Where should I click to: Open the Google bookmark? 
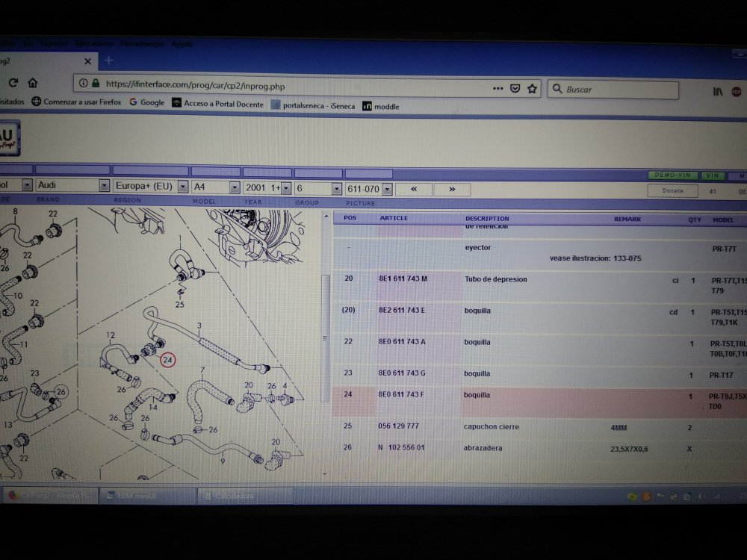click(x=146, y=102)
